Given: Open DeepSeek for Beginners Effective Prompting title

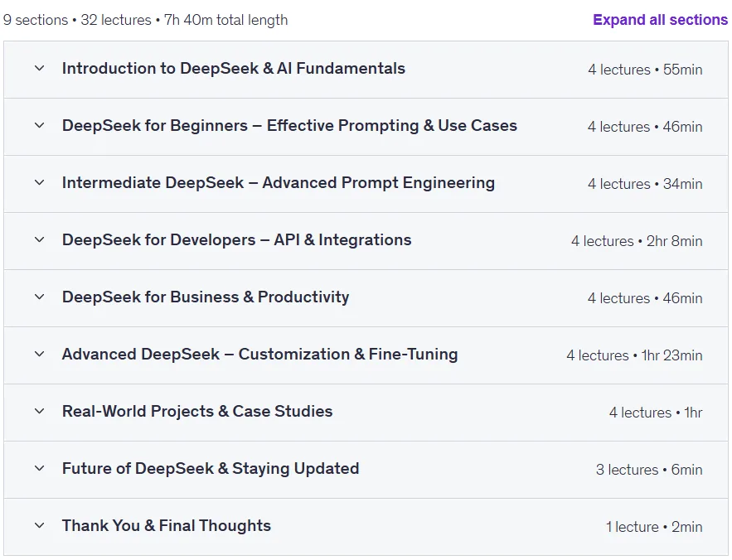Looking at the screenshot, I should [289, 126].
